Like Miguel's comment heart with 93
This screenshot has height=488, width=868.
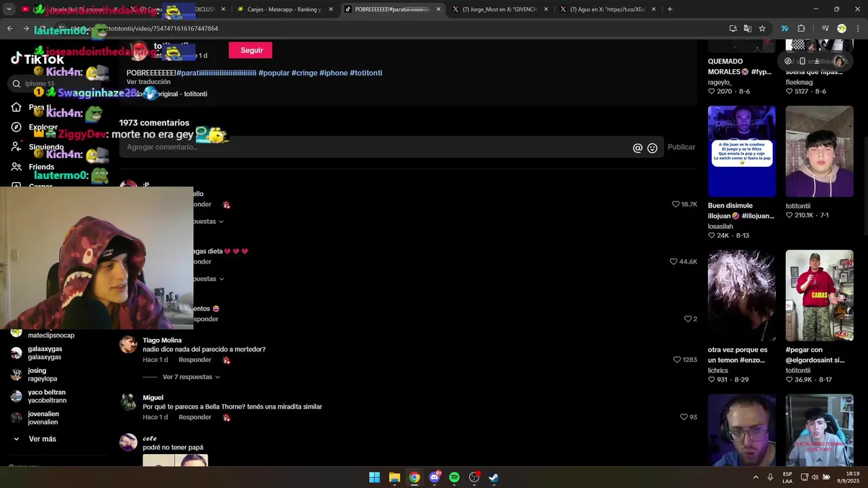point(684,418)
